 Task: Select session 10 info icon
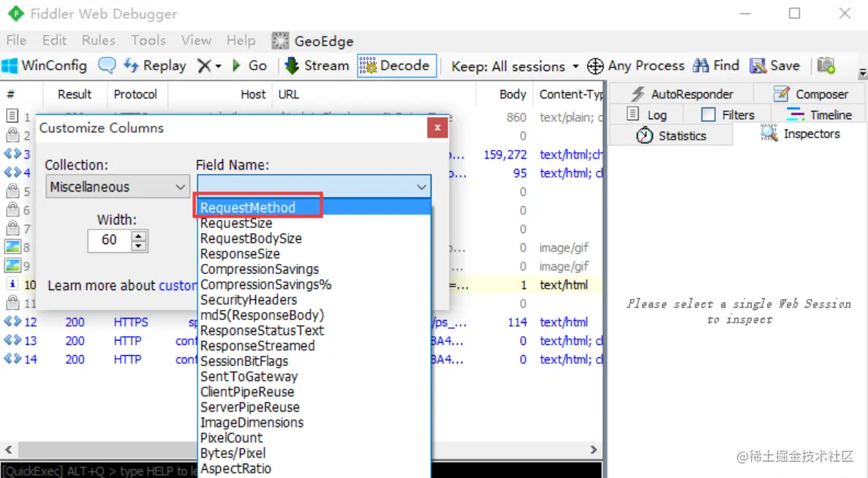12,284
